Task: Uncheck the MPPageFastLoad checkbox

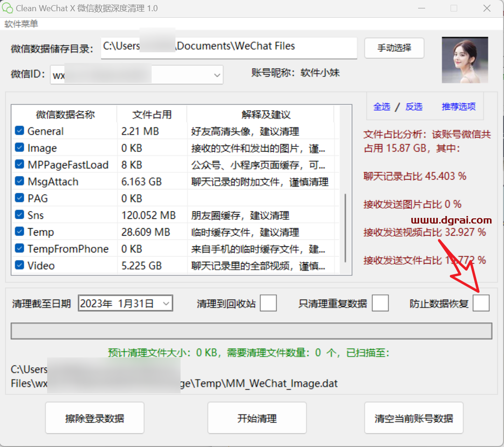Action: pyautogui.click(x=20, y=164)
